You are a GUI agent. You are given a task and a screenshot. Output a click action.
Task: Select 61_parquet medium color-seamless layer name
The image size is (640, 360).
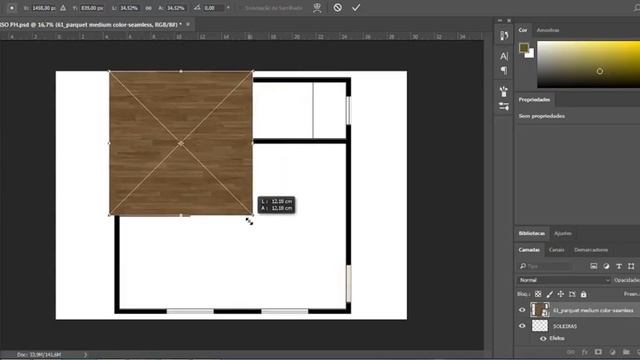click(x=593, y=310)
